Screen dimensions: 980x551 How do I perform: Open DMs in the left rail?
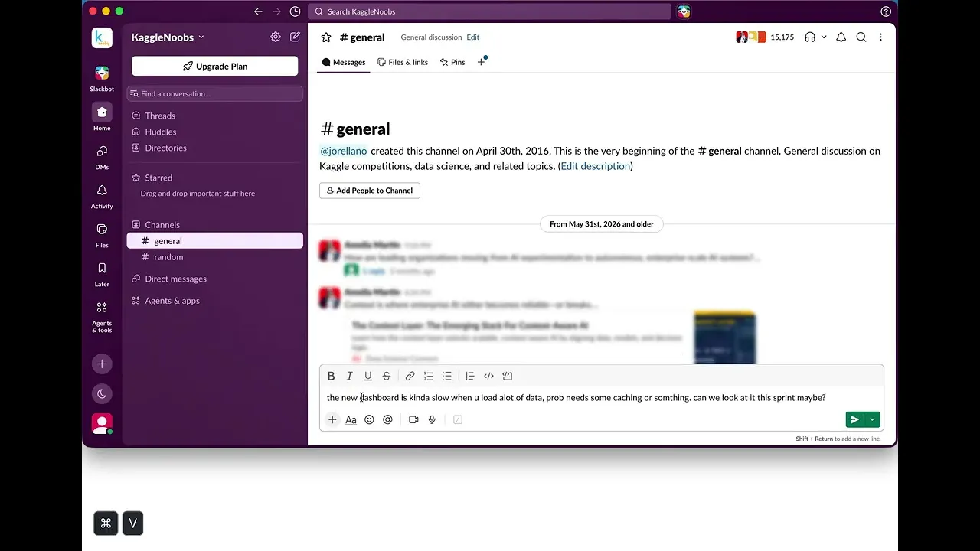point(102,156)
